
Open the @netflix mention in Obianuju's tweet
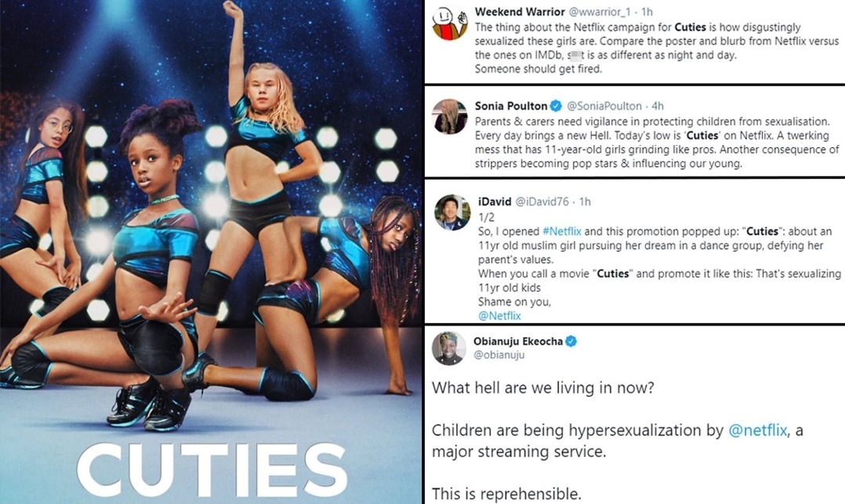(x=758, y=430)
